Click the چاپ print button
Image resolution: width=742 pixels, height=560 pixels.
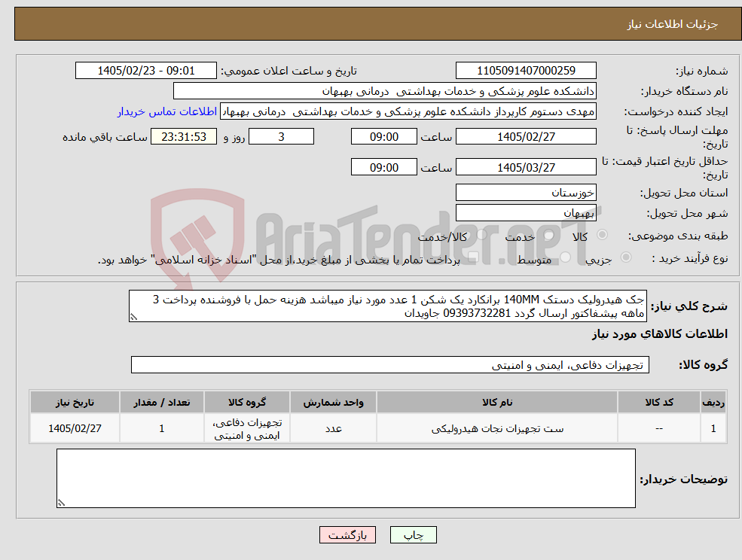point(413,535)
